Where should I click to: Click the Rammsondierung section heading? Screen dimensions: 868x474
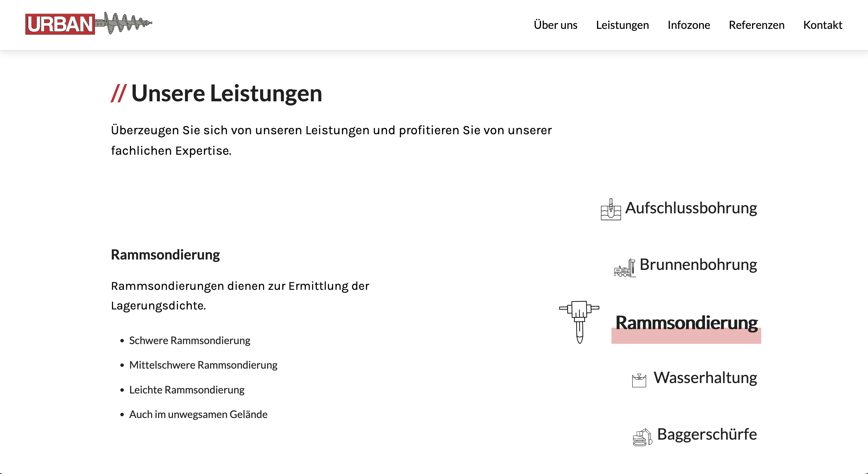165,255
